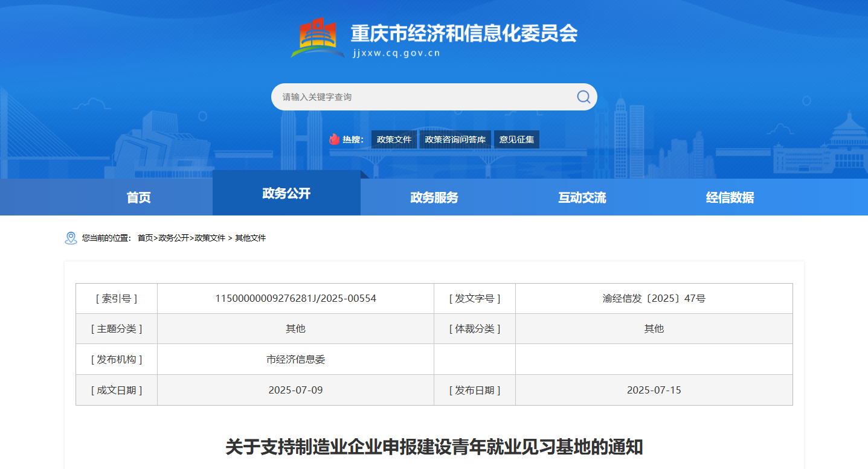
Task: Open the 互动交流 navigation tab
Action: 582,197
